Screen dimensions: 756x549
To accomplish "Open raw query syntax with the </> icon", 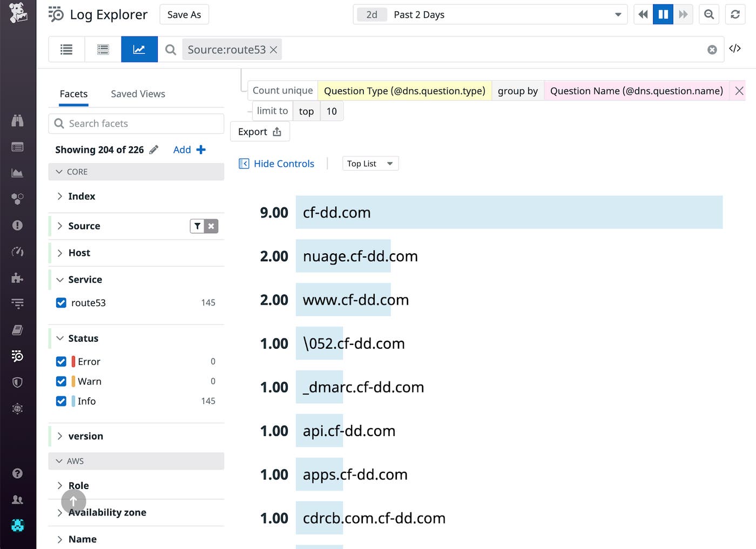I will tap(734, 49).
